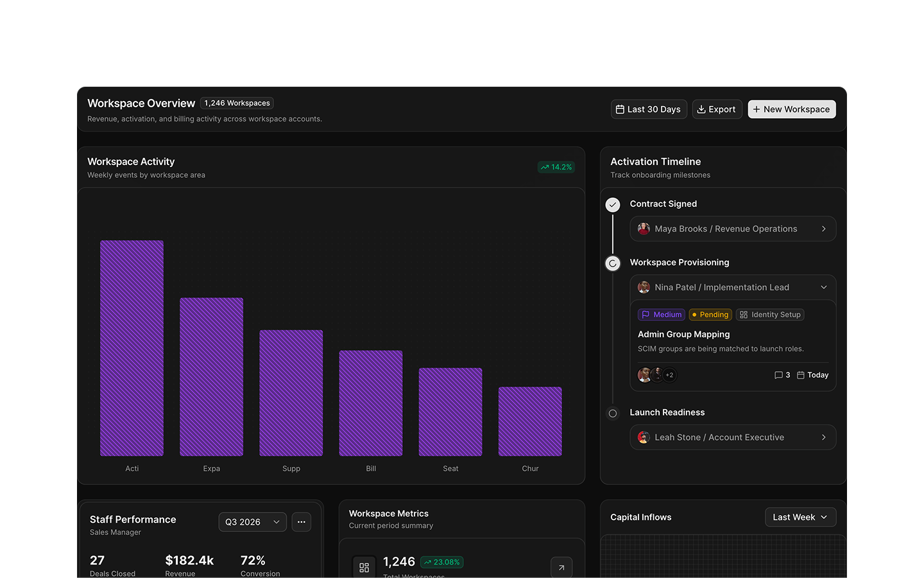Screen dimensions: 924x578
Task: Click the 1,246 Workspaces badge
Action: tap(237, 103)
